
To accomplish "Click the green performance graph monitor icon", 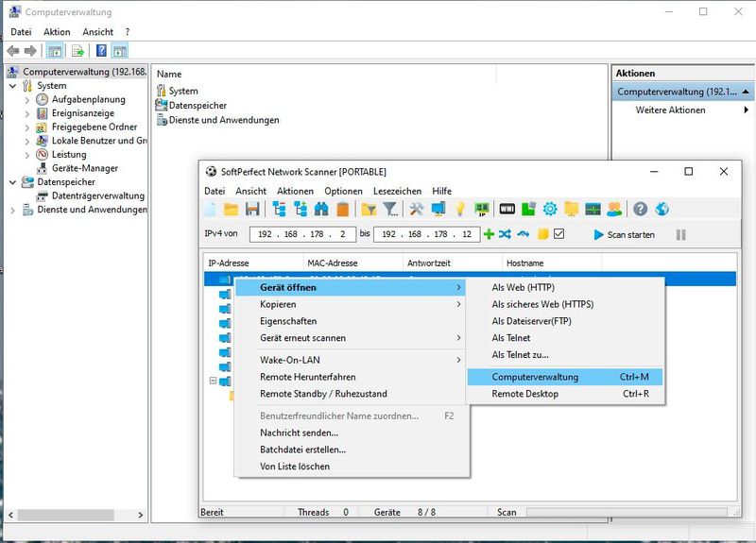I will [593, 209].
